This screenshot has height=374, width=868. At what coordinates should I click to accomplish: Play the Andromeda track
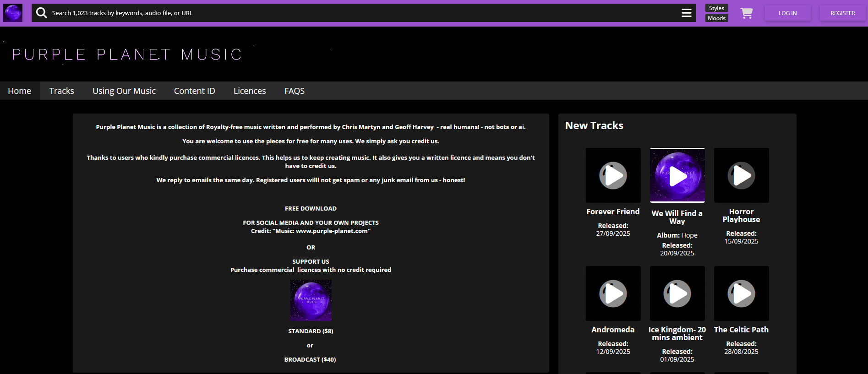click(613, 293)
